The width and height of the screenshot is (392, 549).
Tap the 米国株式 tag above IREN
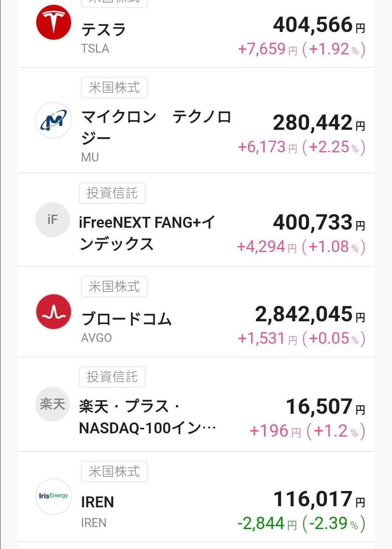coord(114,472)
